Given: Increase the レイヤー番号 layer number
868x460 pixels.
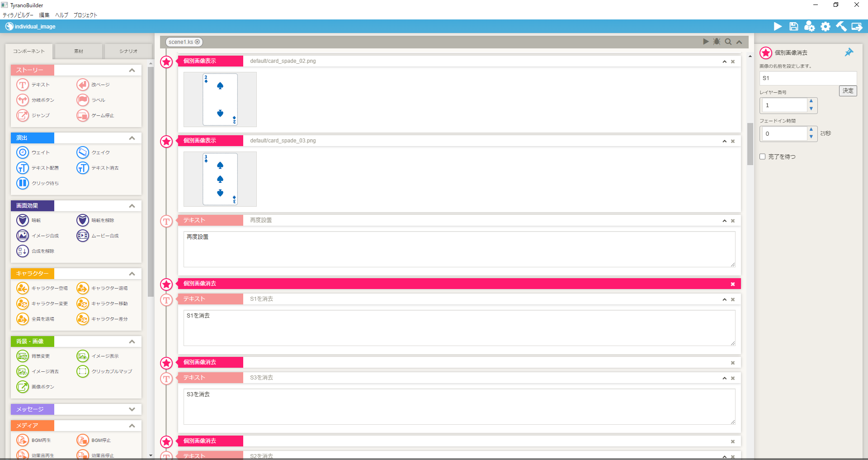Looking at the screenshot, I should pyautogui.click(x=811, y=101).
